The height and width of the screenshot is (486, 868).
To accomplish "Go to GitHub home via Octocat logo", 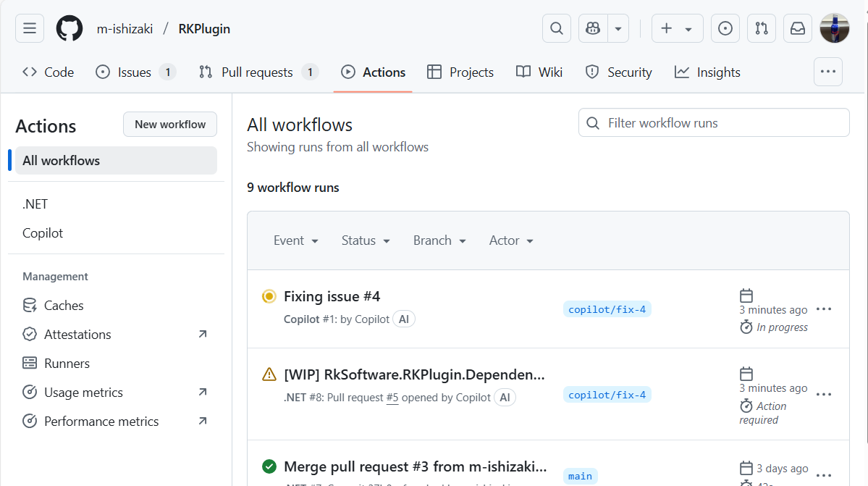I will (69, 28).
